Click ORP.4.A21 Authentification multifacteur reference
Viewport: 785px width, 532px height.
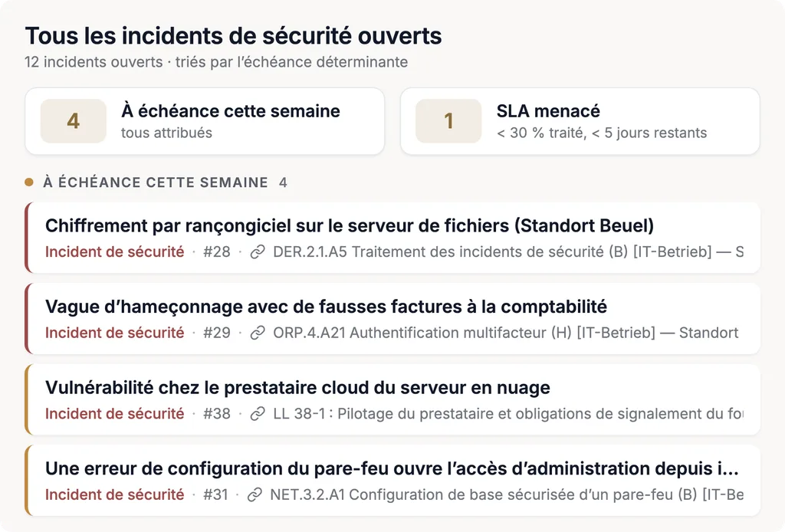[x=506, y=333]
